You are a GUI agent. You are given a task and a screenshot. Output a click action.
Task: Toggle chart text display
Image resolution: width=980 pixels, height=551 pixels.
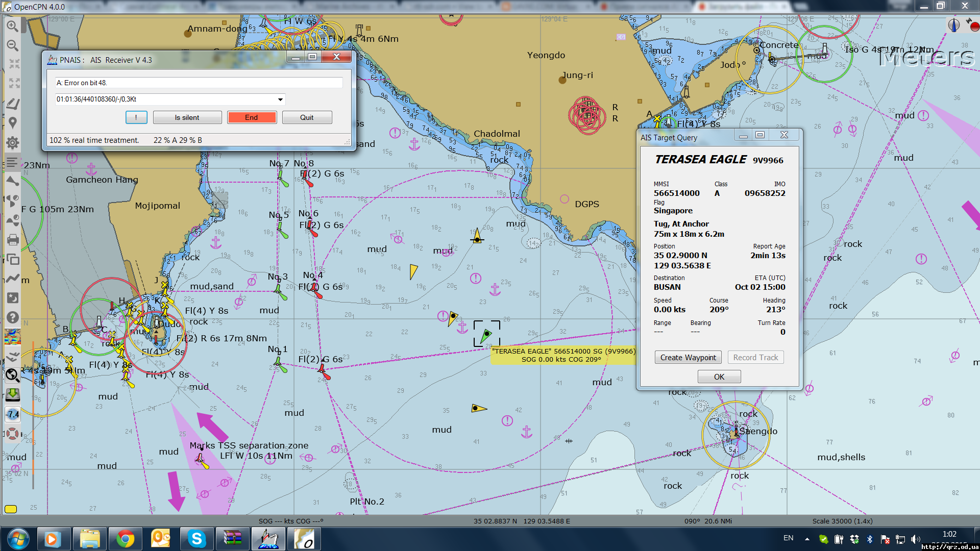[12, 162]
